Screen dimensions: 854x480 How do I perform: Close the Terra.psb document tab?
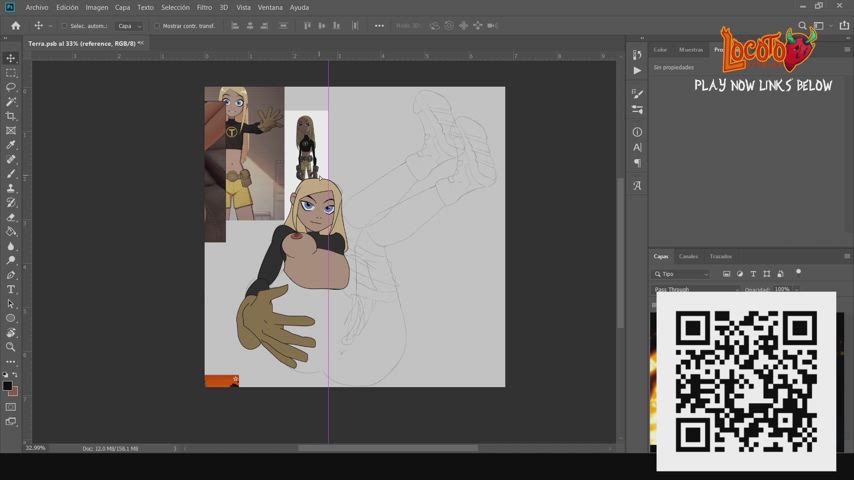click(x=141, y=43)
